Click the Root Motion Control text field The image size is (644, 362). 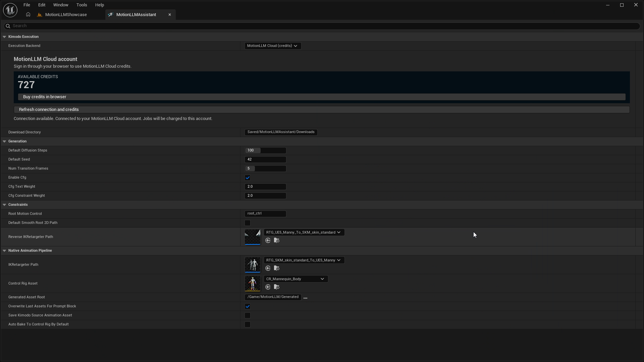pos(265,214)
